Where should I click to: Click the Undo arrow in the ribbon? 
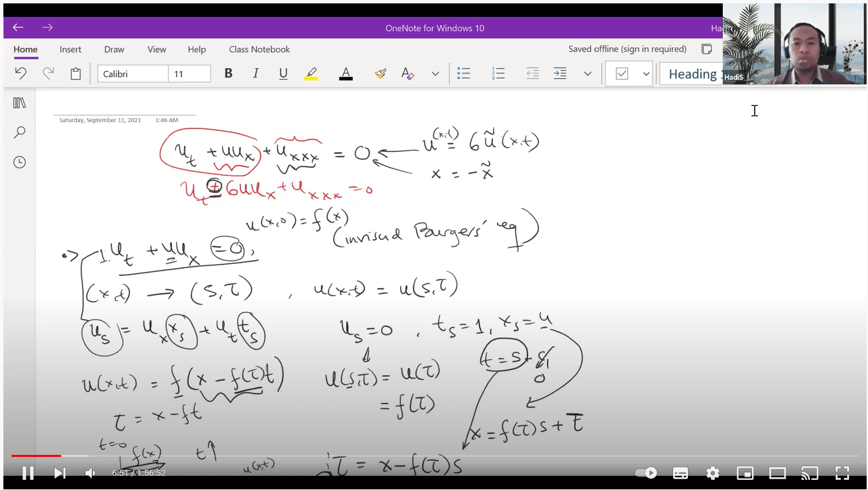point(20,74)
